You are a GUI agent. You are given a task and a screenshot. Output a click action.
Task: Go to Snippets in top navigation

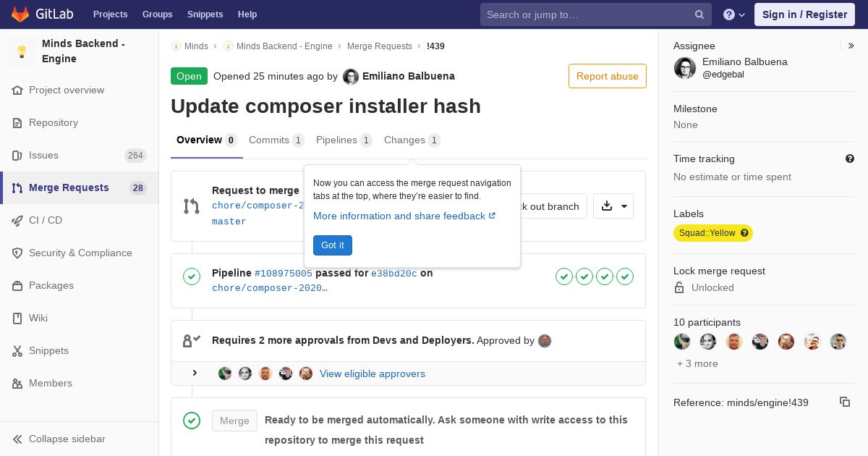point(205,14)
